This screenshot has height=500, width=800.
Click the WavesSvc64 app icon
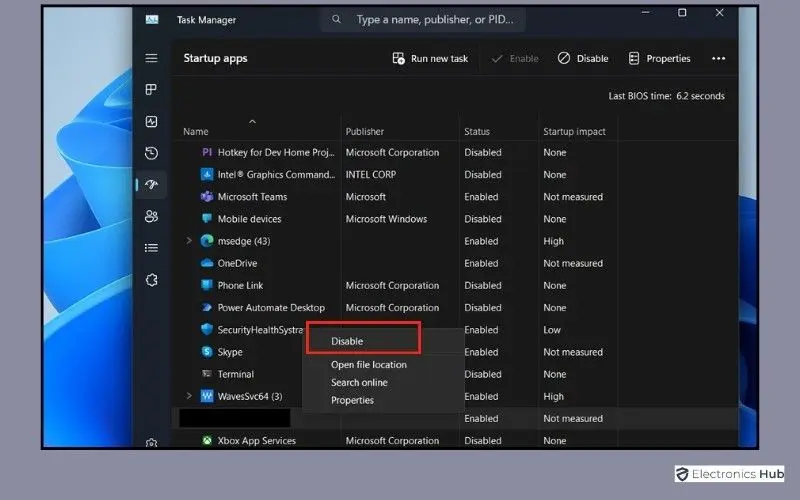(x=207, y=396)
